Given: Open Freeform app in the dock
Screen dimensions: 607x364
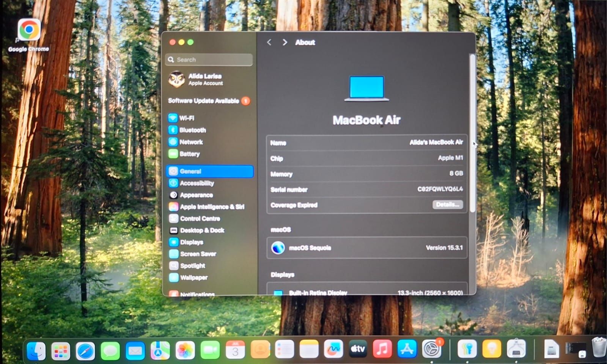Looking at the screenshot, I should [333, 349].
